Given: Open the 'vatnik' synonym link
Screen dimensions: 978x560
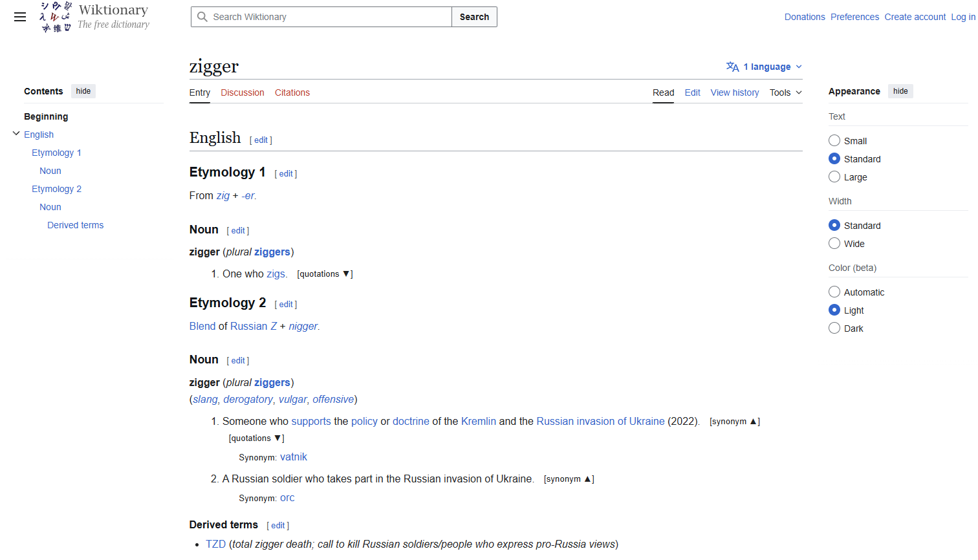Looking at the screenshot, I should tap(294, 457).
